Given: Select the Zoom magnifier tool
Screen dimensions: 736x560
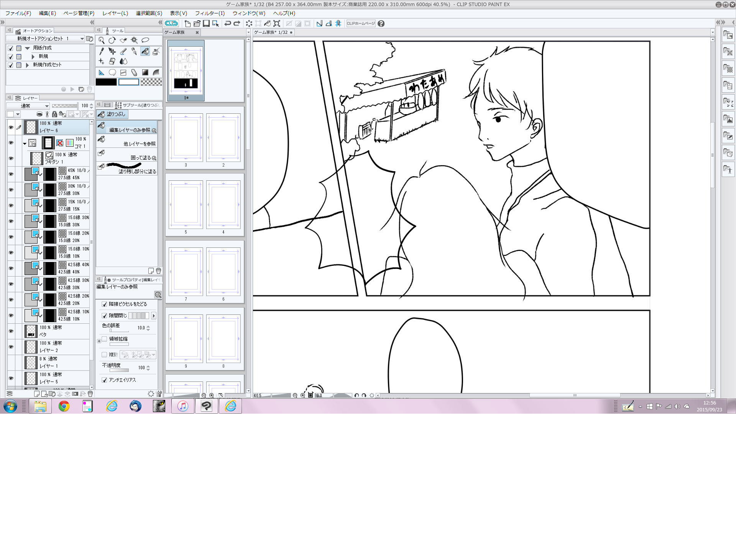Looking at the screenshot, I should pos(102,40).
